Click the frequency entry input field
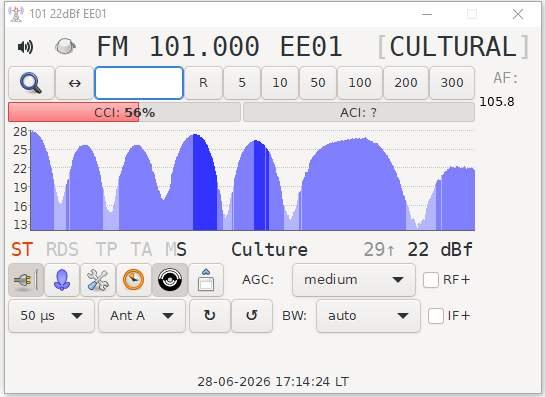 (139, 83)
